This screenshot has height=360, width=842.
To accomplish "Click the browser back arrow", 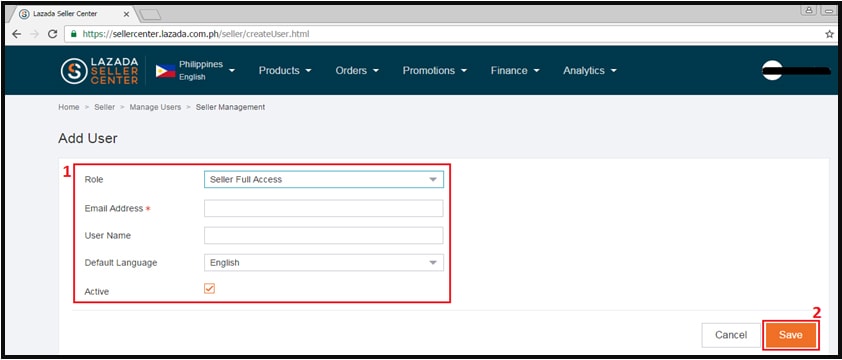I will pyautogui.click(x=17, y=34).
